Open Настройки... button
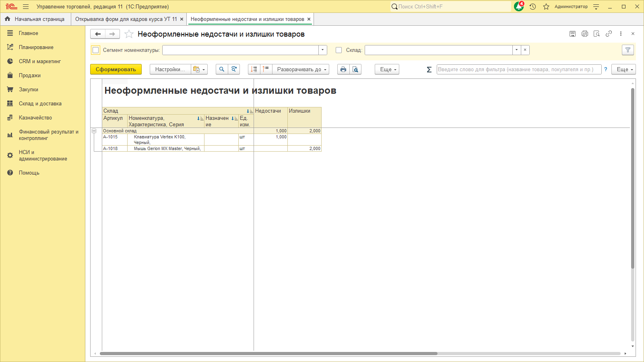Screen dimensions: 644x362 point(170,69)
